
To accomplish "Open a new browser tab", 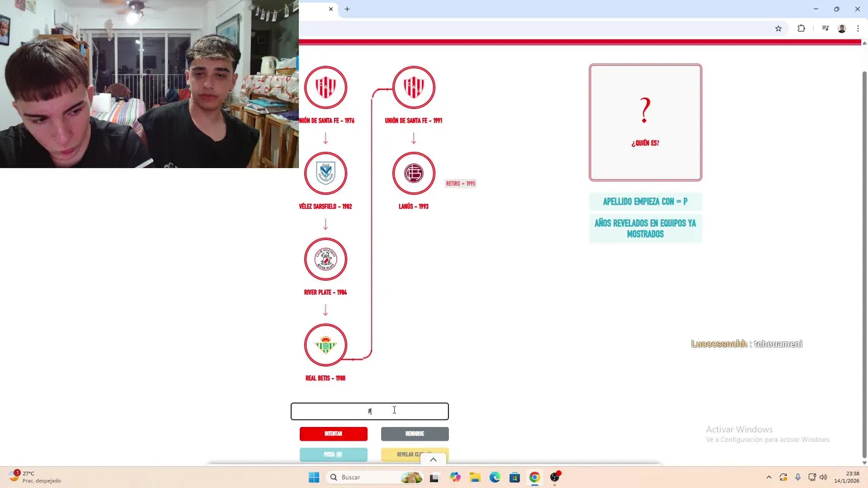I will point(347,9).
